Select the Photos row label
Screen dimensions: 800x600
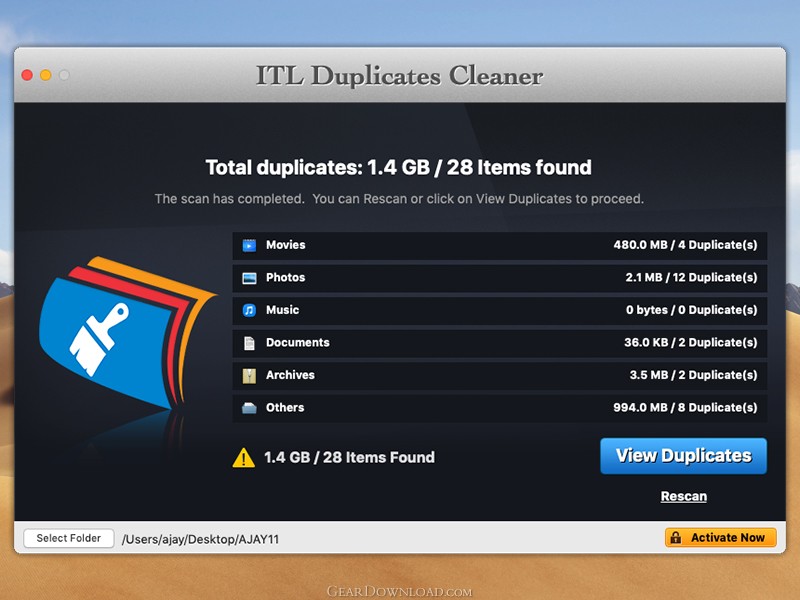[286, 278]
